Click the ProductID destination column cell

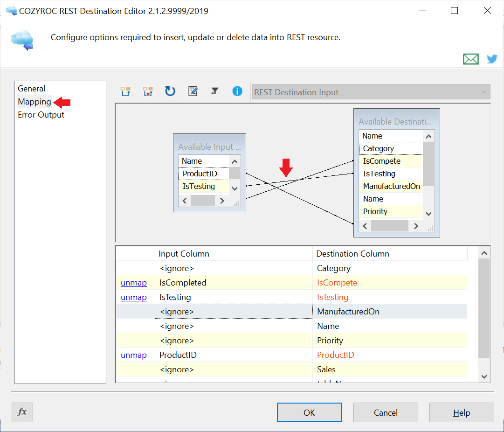click(x=390, y=355)
